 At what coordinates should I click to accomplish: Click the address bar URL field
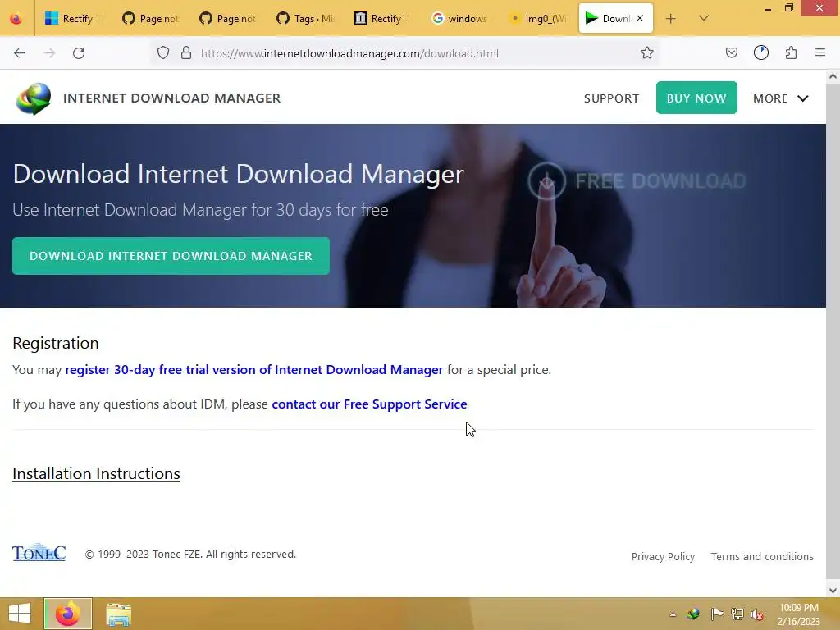[x=407, y=53]
